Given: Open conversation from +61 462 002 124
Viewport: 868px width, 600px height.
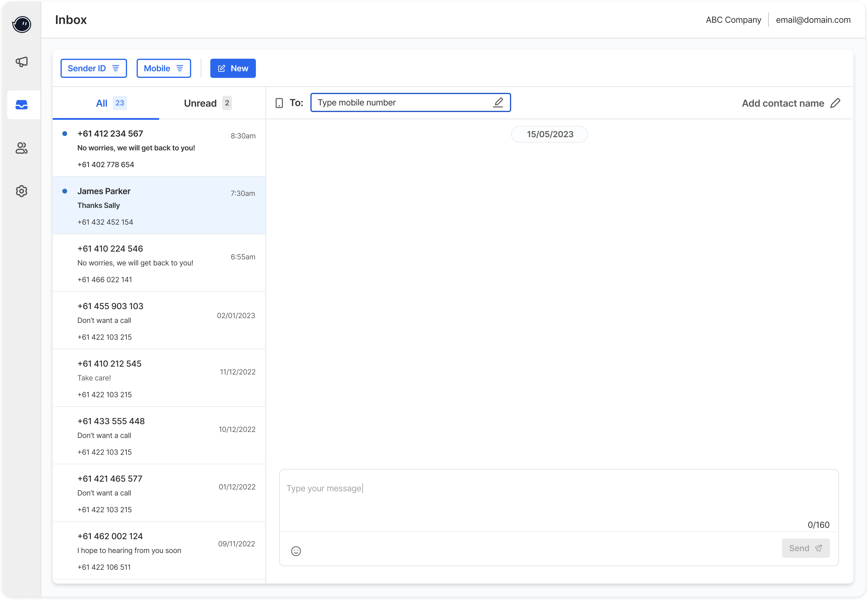Looking at the screenshot, I should (159, 550).
